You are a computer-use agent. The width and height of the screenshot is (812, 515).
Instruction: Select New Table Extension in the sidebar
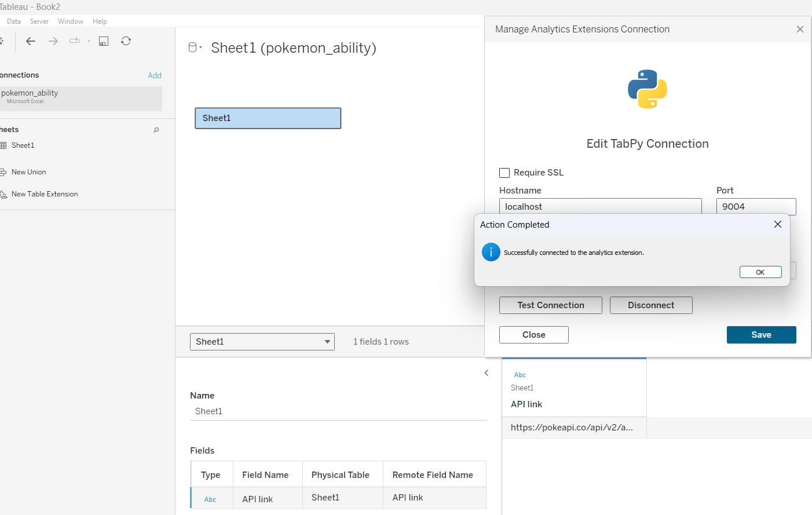click(x=45, y=194)
